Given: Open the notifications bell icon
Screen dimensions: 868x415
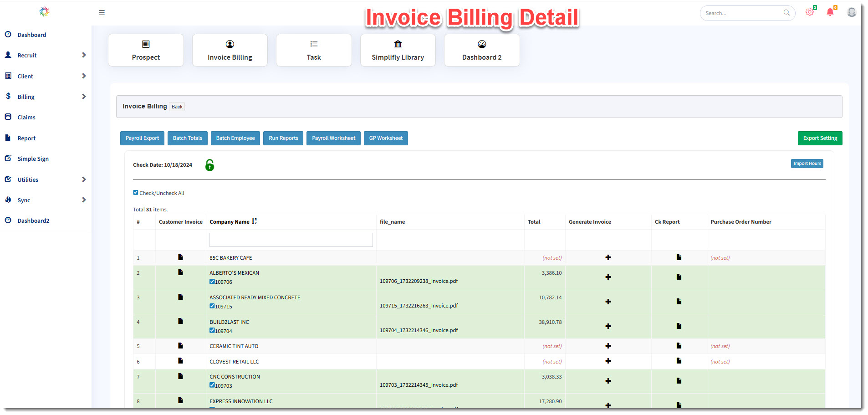Looking at the screenshot, I should pyautogui.click(x=830, y=12).
